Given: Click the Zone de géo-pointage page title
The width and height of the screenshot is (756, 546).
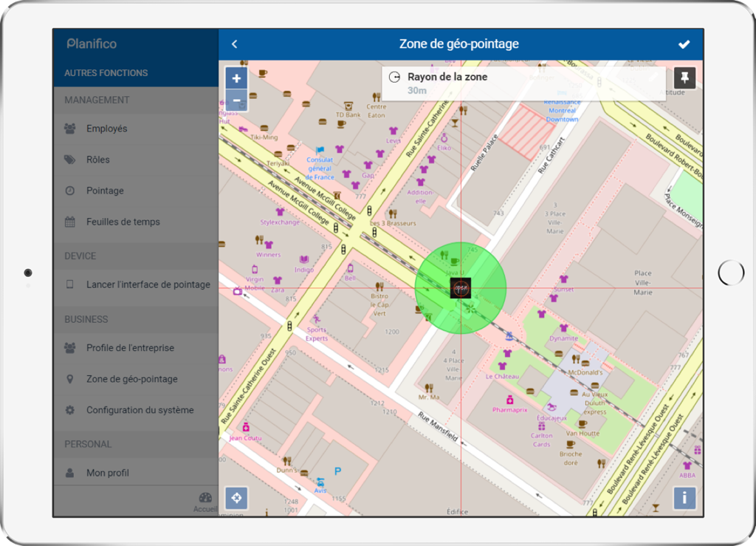Looking at the screenshot, I should (459, 44).
